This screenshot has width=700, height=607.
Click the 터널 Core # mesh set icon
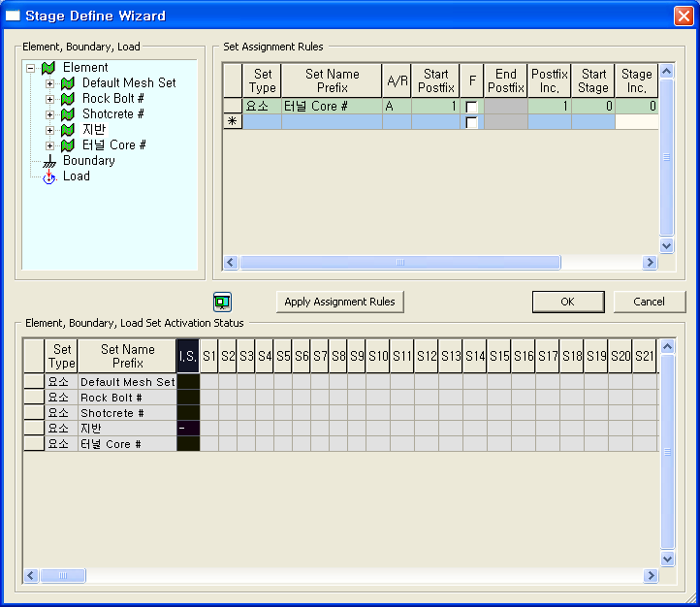tap(68, 145)
